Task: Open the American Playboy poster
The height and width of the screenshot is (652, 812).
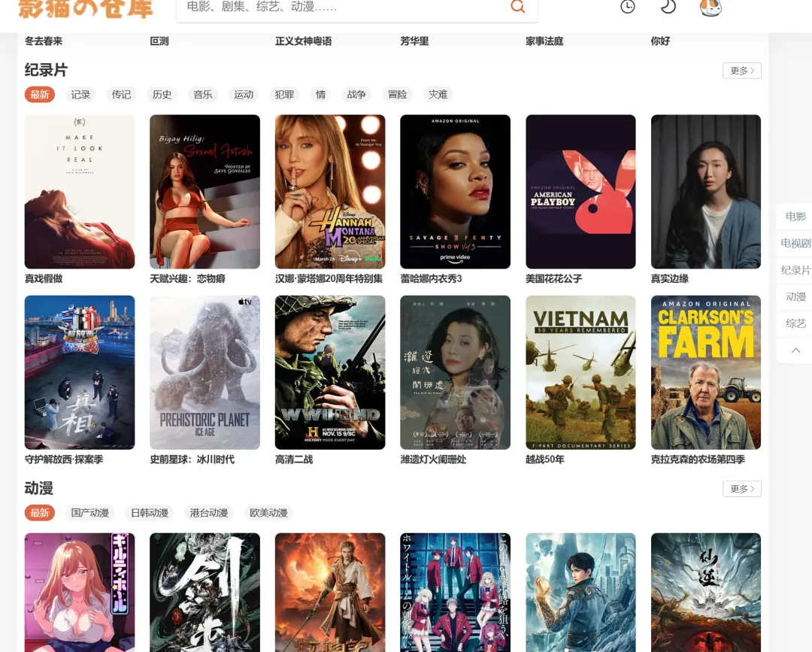Action: tap(580, 192)
